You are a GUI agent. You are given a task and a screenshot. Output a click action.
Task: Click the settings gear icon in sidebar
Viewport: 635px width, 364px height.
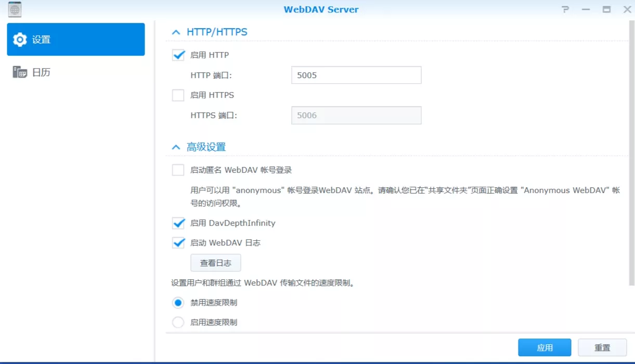tap(20, 40)
